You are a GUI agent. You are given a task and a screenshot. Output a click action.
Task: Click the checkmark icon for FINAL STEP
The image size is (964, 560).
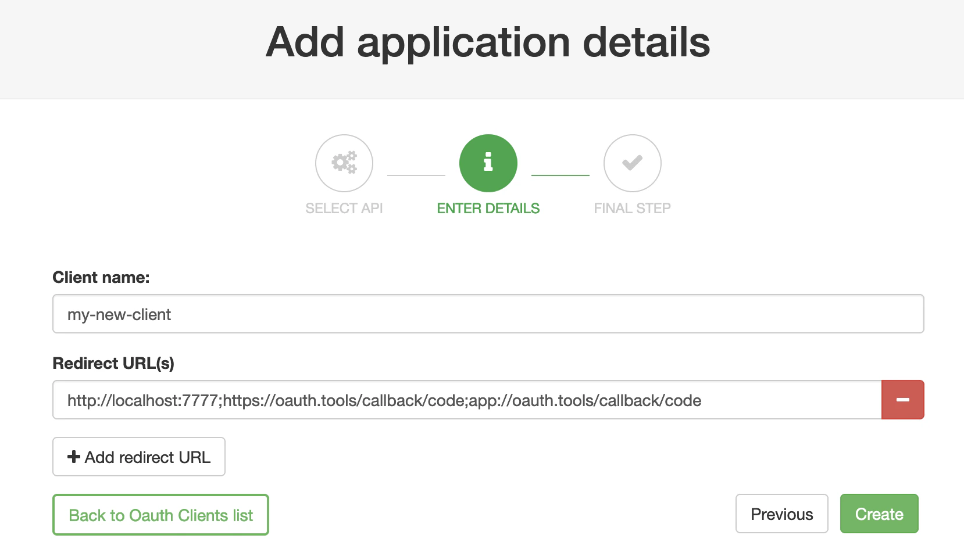pos(632,163)
